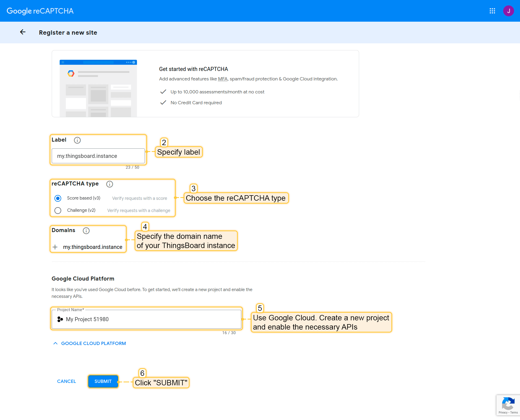
Task: Click the project icon in Project Name
Action: [60, 319]
